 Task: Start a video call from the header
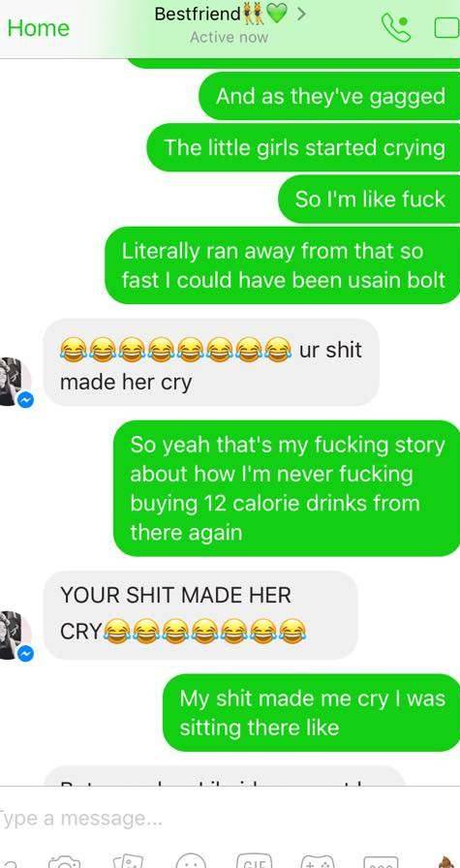447,28
